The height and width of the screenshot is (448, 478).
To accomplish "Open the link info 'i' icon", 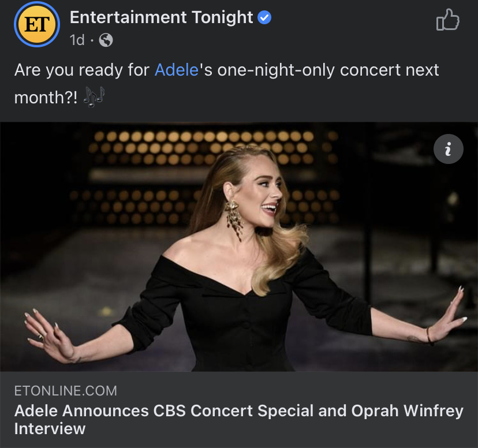I will (x=447, y=149).
